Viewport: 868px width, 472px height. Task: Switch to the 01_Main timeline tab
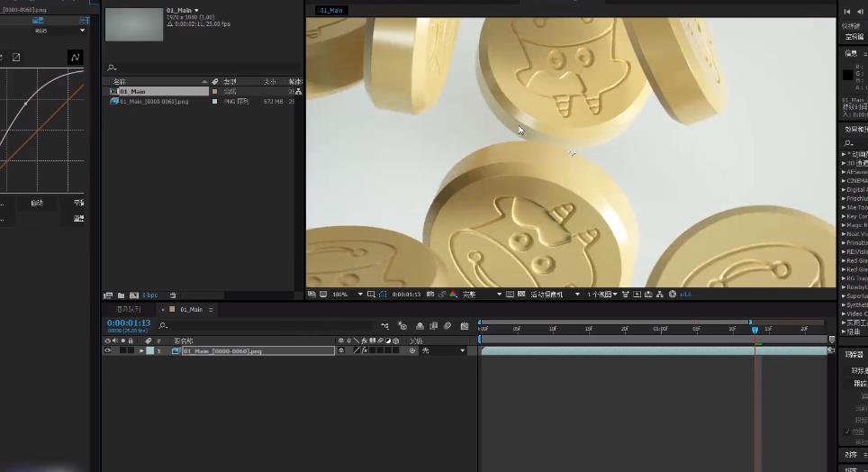(x=191, y=309)
